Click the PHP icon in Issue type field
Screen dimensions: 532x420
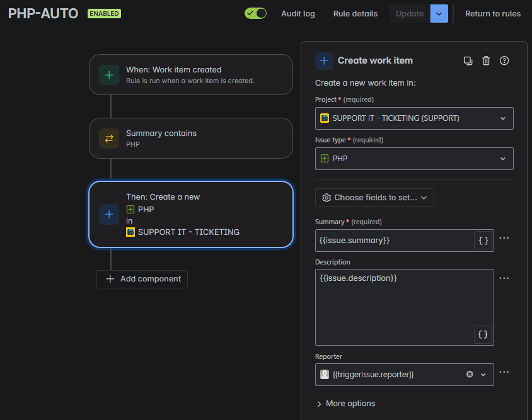[325, 158]
